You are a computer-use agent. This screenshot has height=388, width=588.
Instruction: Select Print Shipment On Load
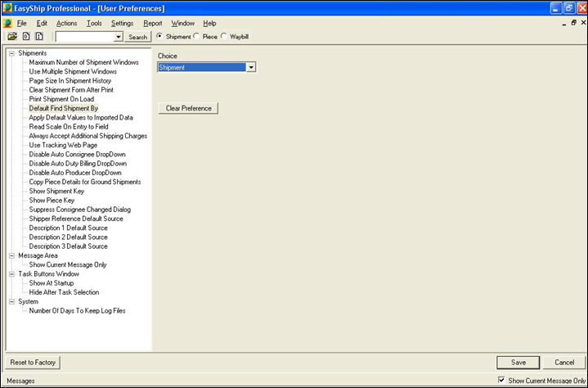(61, 99)
